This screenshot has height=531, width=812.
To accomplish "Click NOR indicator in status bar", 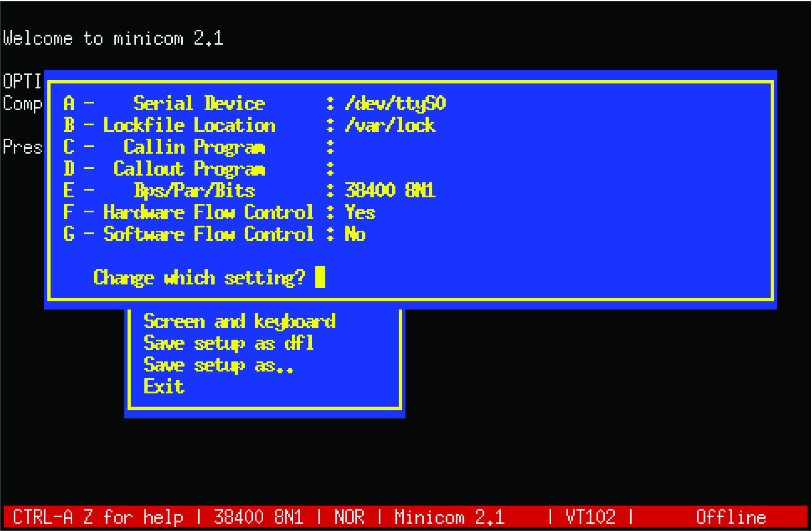I will [x=349, y=517].
